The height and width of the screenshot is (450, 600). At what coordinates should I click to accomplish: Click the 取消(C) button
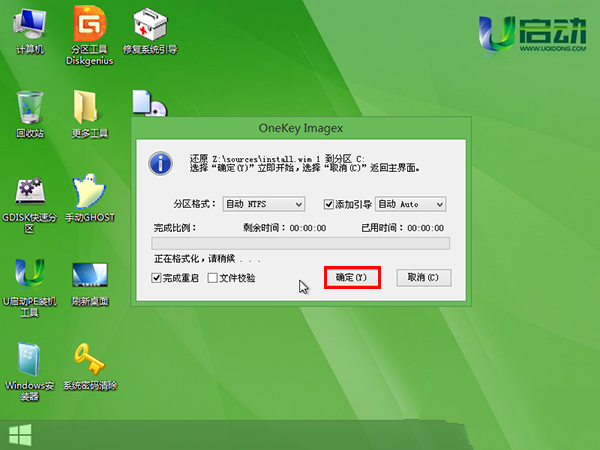(x=424, y=277)
